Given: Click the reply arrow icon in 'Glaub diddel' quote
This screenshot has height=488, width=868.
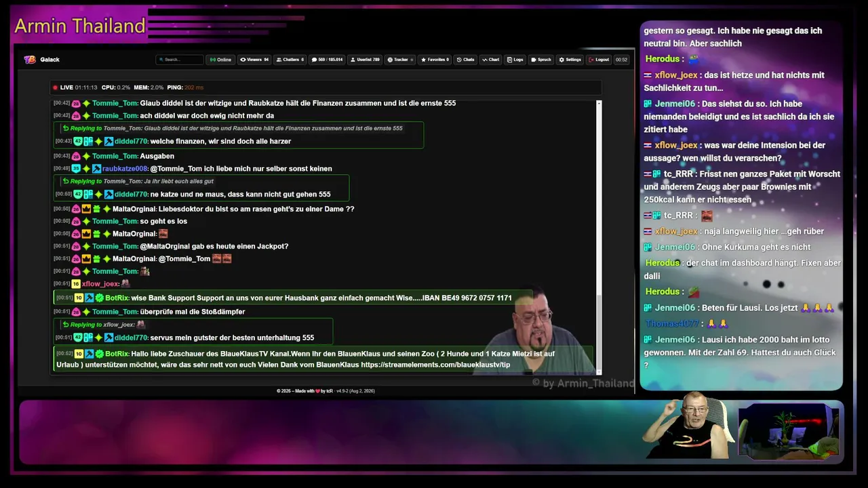Looking at the screenshot, I should point(66,128).
